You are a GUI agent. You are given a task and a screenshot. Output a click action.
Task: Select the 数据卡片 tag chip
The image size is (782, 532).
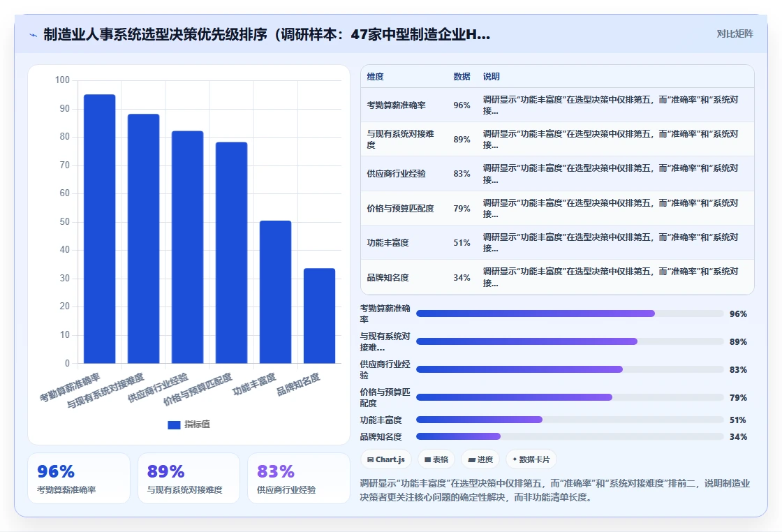531,459
